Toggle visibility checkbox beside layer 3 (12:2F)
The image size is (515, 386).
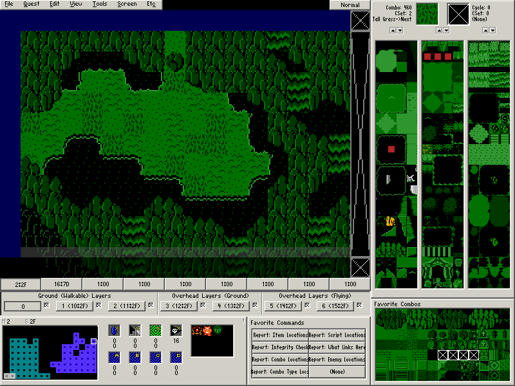coord(203,305)
